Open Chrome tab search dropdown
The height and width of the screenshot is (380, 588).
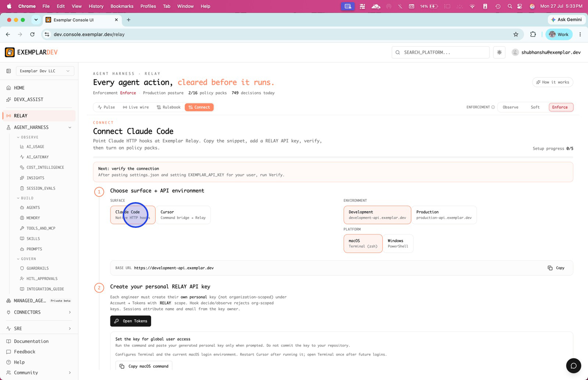point(36,20)
